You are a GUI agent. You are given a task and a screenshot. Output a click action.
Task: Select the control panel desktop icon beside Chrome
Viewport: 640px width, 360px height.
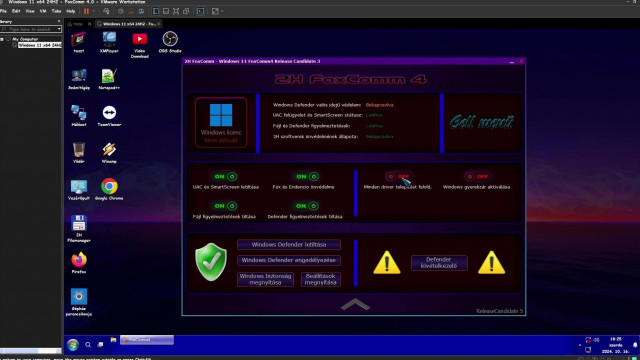pyautogui.click(x=79, y=189)
